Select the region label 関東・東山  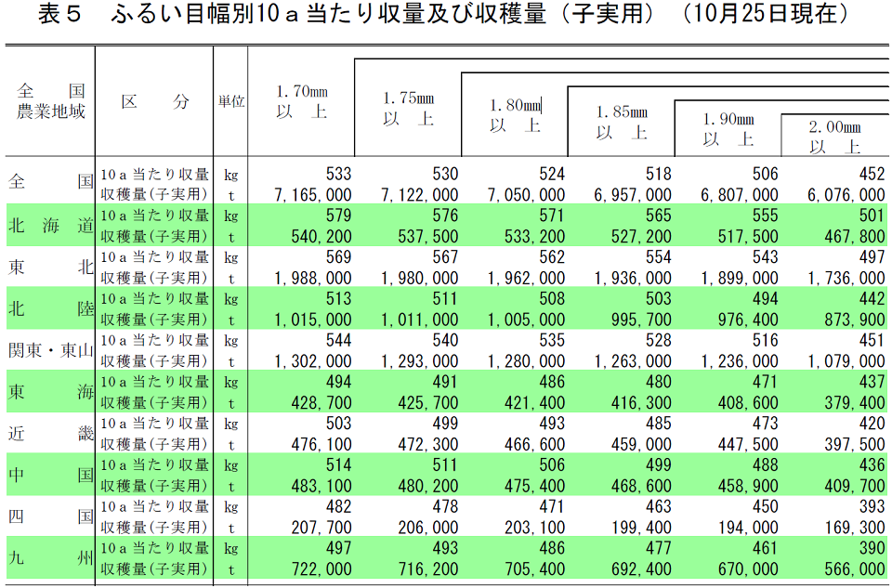[x=50, y=349]
